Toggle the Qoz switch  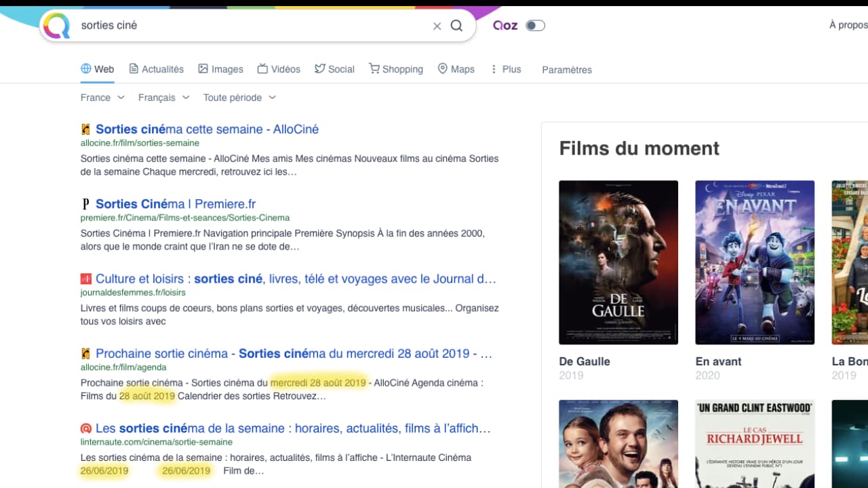535,26
